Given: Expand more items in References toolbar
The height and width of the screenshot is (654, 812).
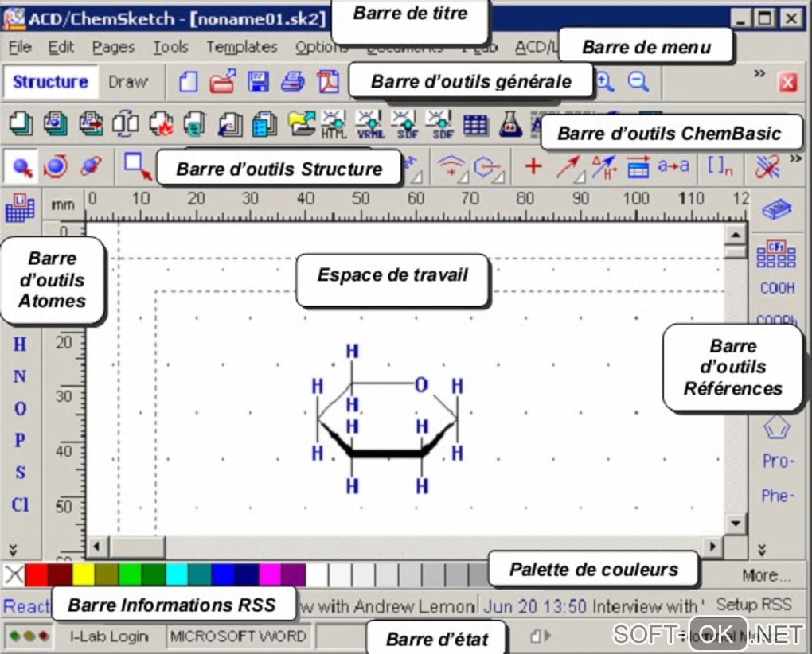Looking at the screenshot, I should 762,550.
